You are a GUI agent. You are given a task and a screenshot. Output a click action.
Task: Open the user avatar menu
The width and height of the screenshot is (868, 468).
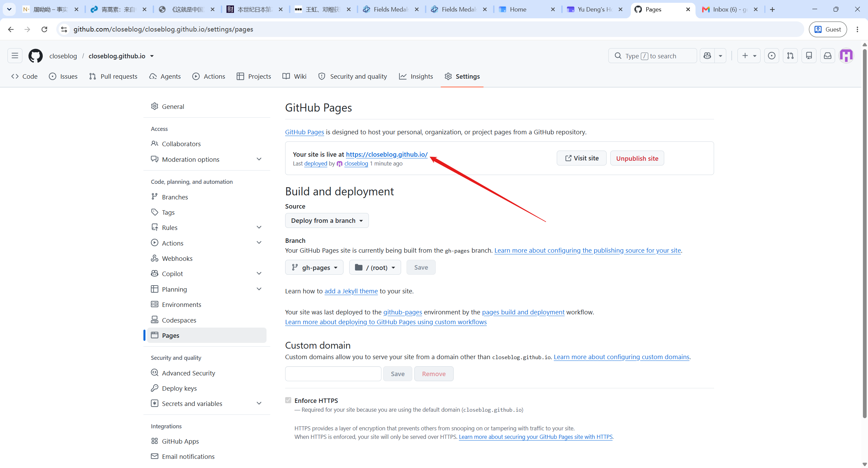point(846,56)
